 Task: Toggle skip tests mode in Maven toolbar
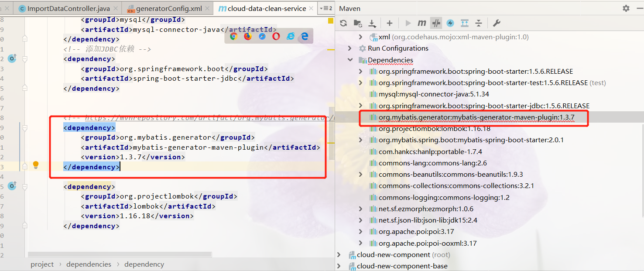pos(436,23)
